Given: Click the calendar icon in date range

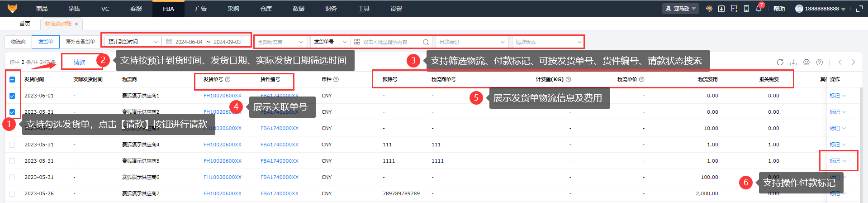Looking at the screenshot, I should pos(169,42).
